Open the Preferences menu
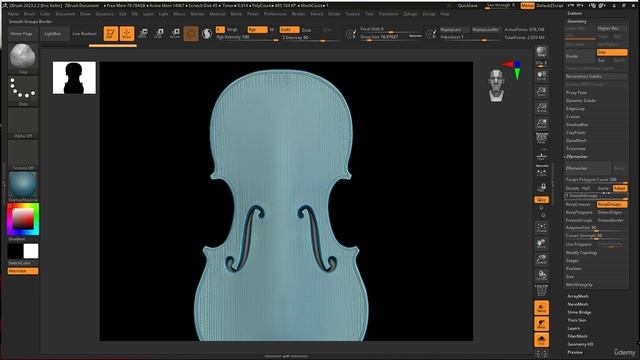 click(x=275, y=14)
